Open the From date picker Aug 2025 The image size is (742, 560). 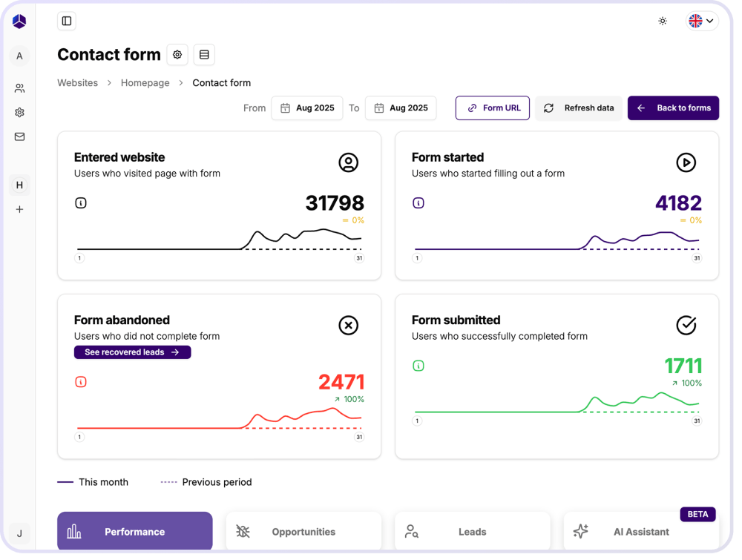click(307, 108)
